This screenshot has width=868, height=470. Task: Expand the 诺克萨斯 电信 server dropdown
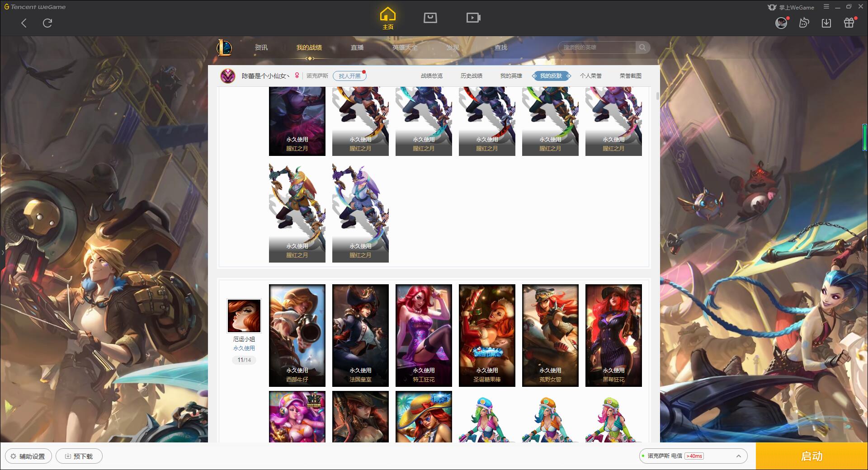click(693, 456)
